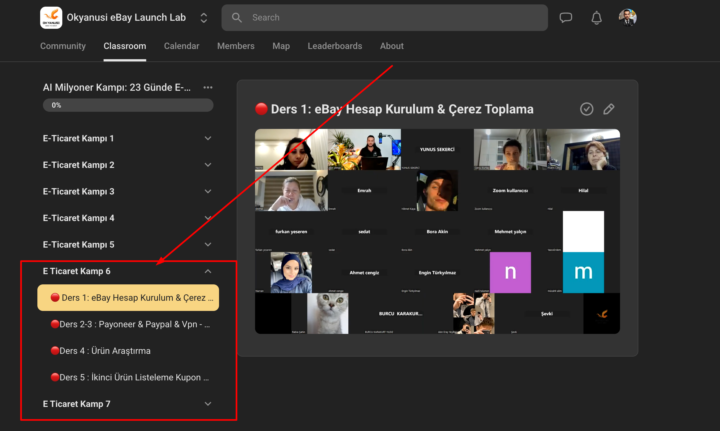
Task: Open lesson Ders 4 : Ürün Araştırma
Action: pos(105,350)
